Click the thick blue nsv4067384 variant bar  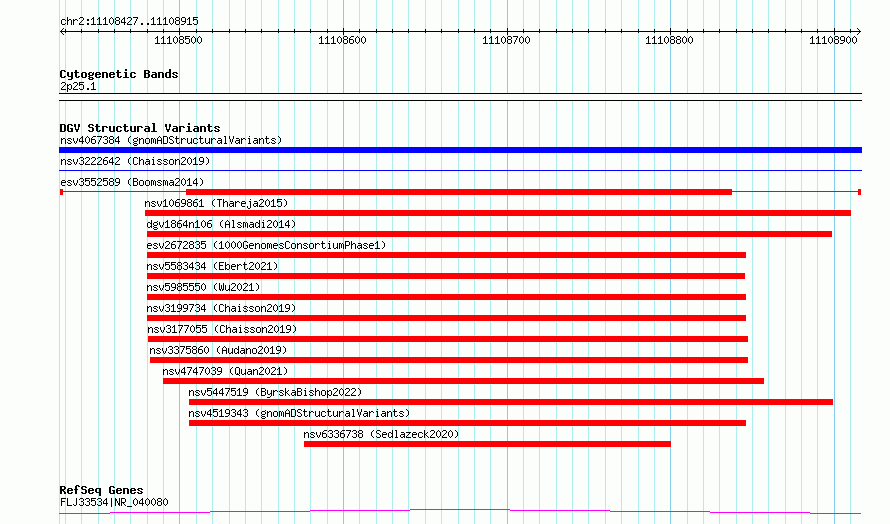click(460, 150)
